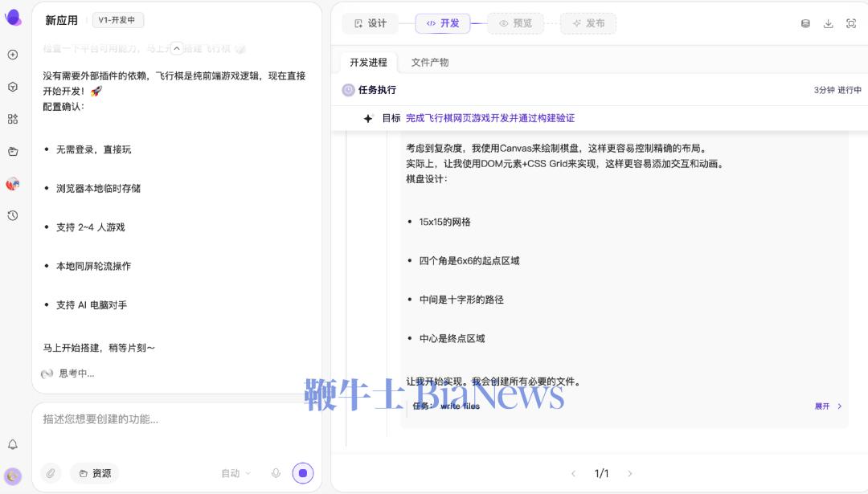The height and width of the screenshot is (494, 868).
Task: Open the user avatar at sidebar bottom
Action: coord(13,476)
